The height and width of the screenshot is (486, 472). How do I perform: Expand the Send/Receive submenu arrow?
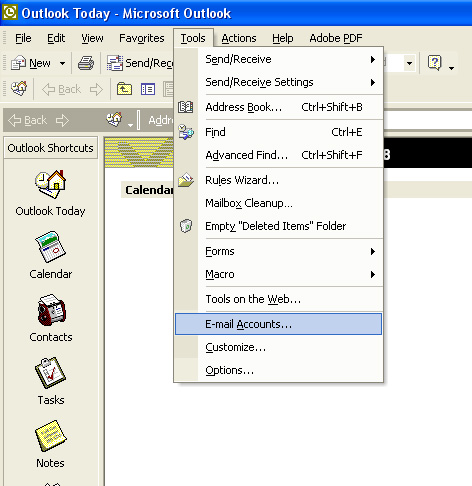tap(373, 59)
